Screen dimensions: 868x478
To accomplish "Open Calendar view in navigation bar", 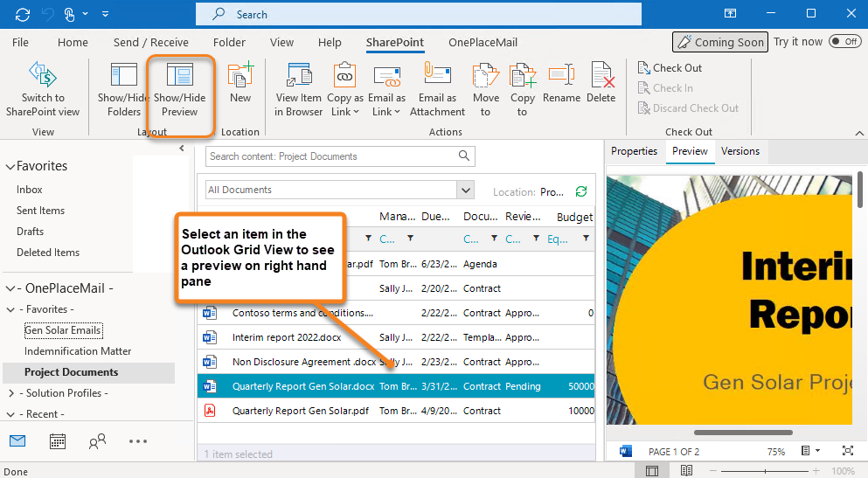I will [58, 441].
